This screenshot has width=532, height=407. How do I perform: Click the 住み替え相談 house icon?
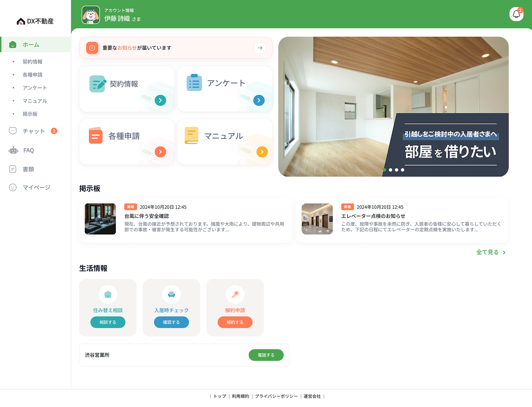click(108, 294)
